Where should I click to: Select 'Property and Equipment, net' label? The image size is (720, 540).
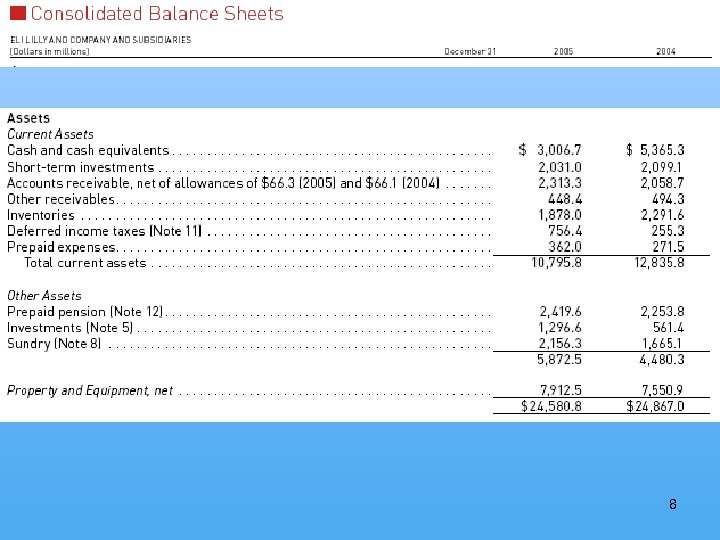[x=90, y=390]
